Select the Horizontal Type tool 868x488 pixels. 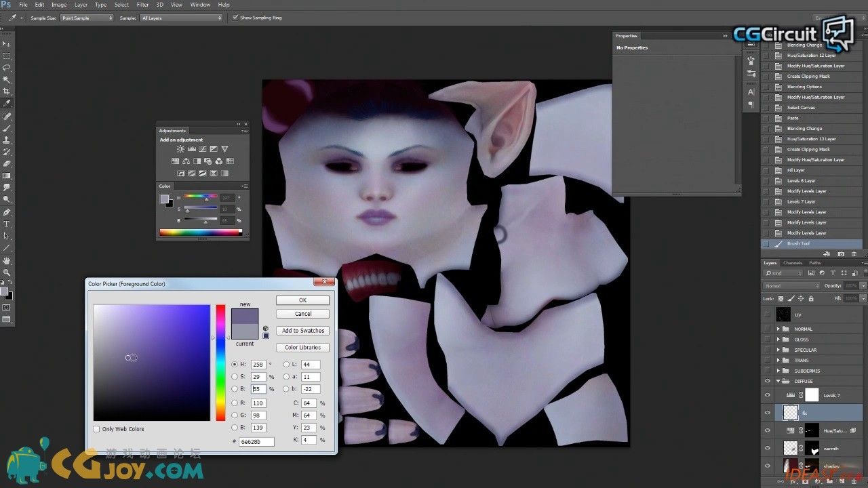point(7,224)
